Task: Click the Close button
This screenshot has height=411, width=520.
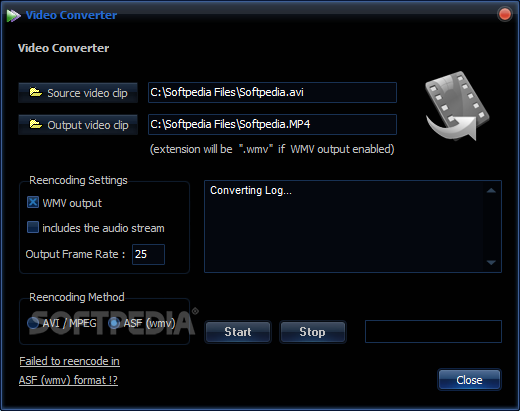Action: (469, 380)
